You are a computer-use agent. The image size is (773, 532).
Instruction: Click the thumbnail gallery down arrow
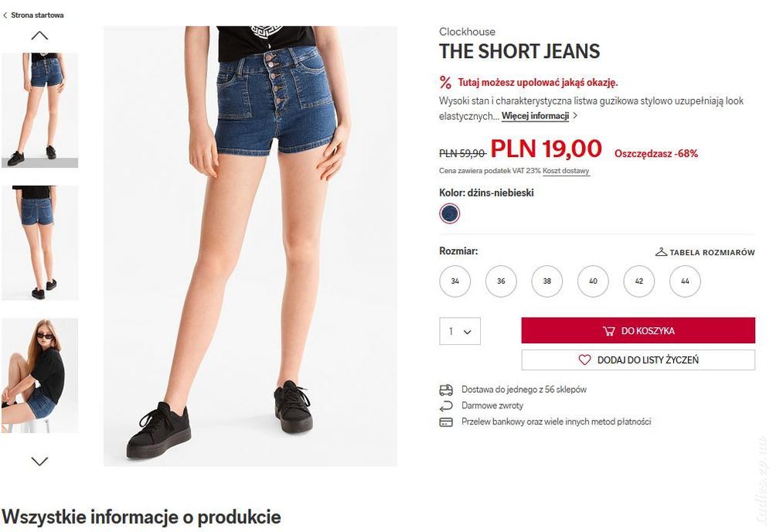click(39, 461)
